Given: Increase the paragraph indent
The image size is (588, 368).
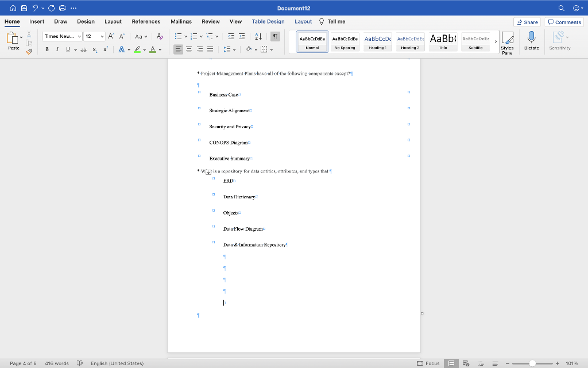Looking at the screenshot, I should coord(242,36).
